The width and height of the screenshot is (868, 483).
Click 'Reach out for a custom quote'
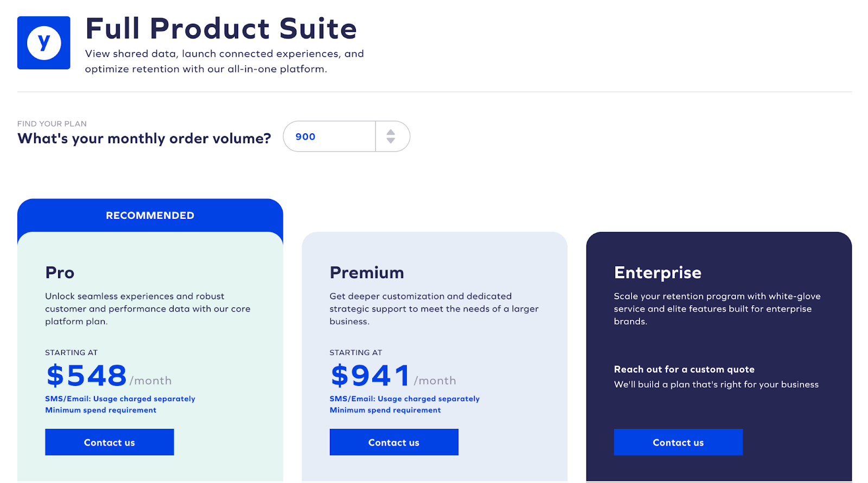point(684,369)
